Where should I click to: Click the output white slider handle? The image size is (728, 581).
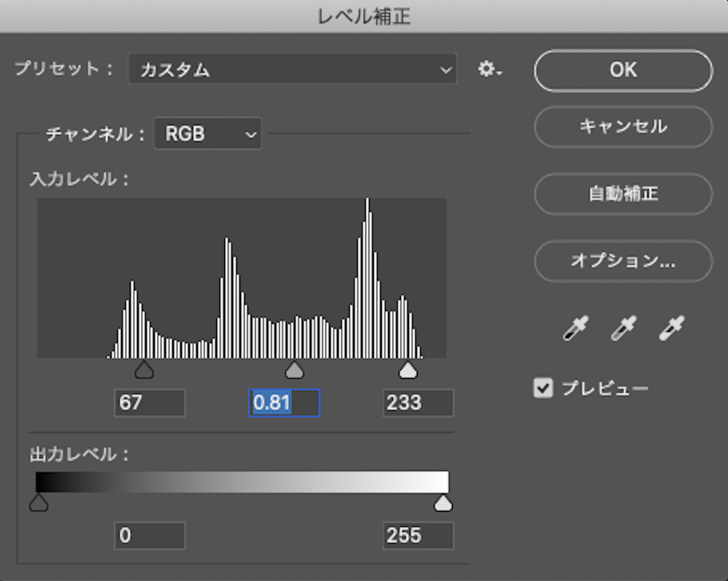443,503
